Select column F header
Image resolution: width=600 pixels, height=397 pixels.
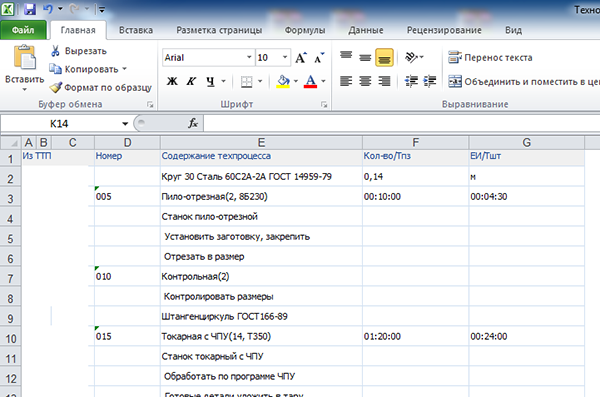coord(415,143)
